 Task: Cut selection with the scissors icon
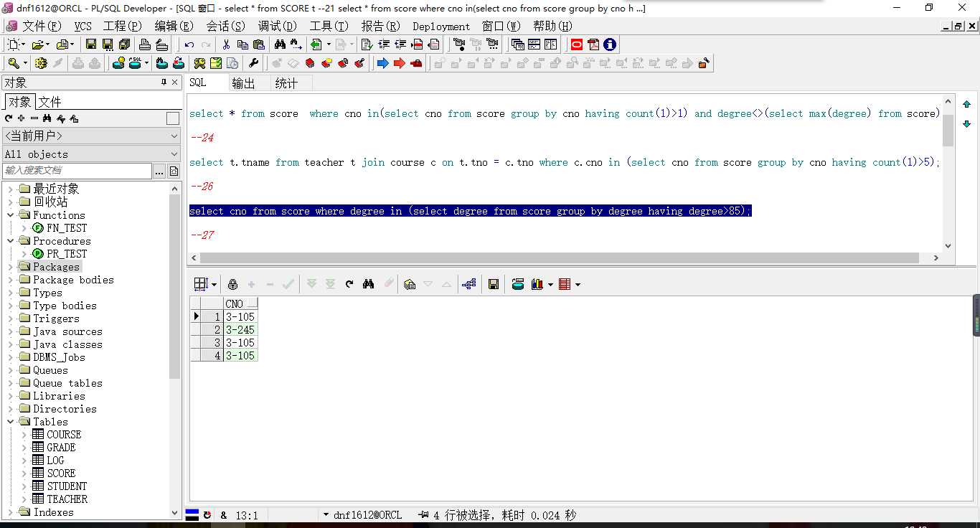226,44
